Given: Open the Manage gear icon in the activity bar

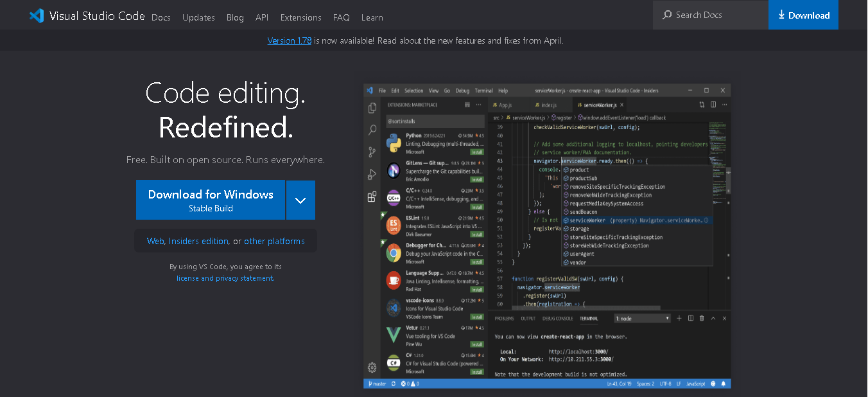Looking at the screenshot, I should [x=372, y=367].
